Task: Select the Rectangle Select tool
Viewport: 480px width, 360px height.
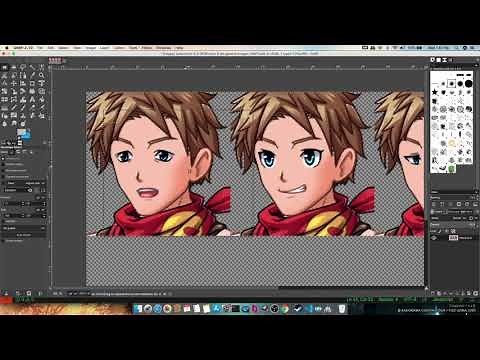Action: tap(4, 67)
